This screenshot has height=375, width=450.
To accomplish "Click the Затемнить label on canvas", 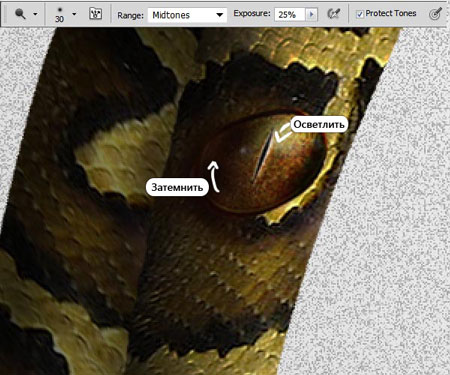I will tap(177, 187).
